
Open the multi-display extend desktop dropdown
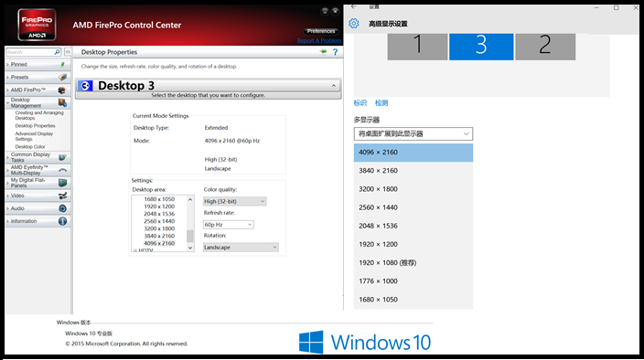(x=413, y=133)
